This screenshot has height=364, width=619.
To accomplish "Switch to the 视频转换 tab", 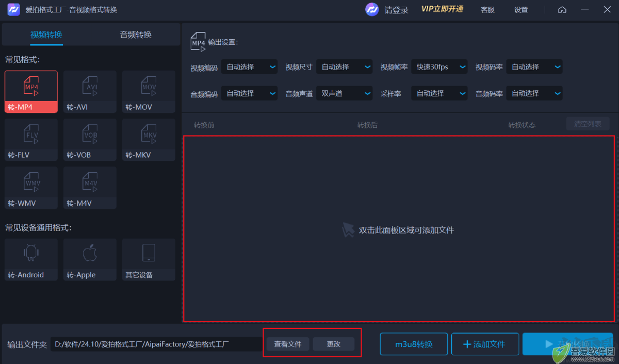I will pos(46,35).
